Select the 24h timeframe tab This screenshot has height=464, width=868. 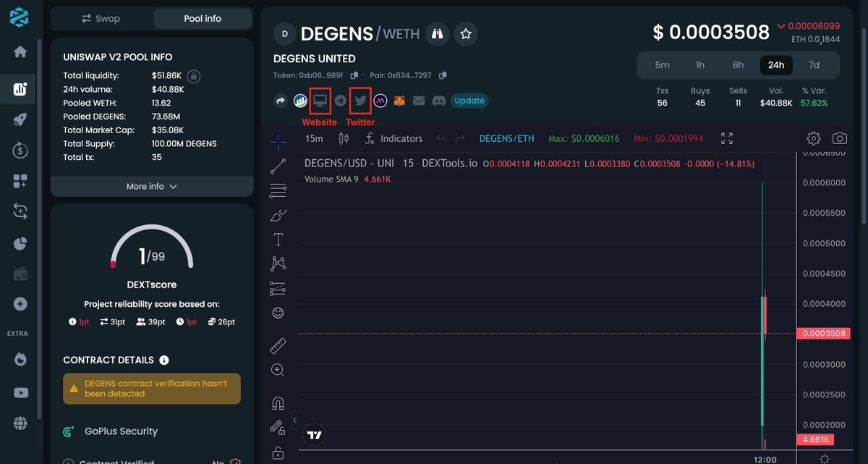(x=776, y=65)
